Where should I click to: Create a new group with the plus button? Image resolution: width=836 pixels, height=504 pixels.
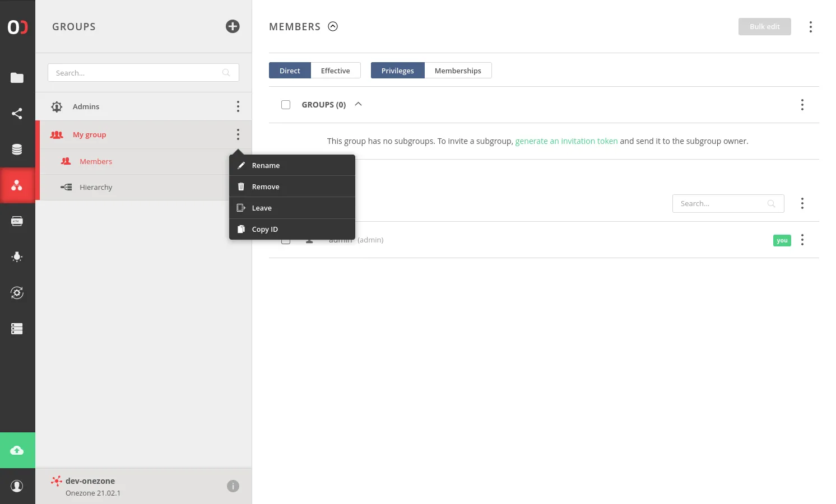pyautogui.click(x=233, y=26)
